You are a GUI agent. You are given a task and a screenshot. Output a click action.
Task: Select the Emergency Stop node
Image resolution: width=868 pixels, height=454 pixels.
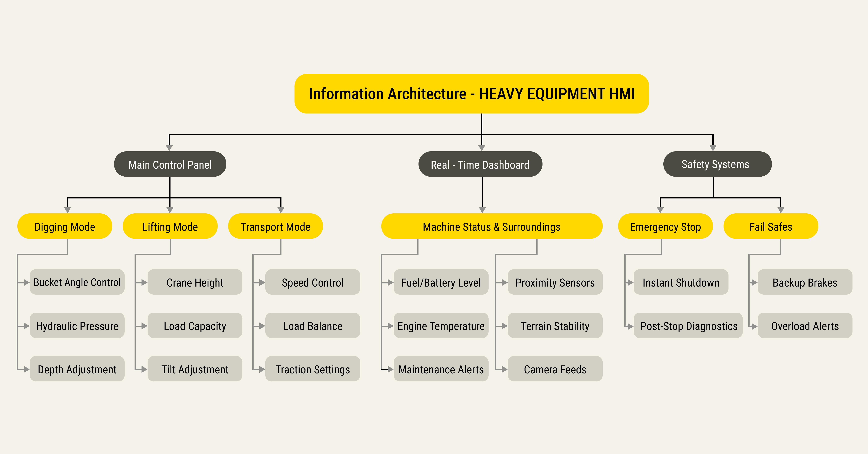(665, 227)
